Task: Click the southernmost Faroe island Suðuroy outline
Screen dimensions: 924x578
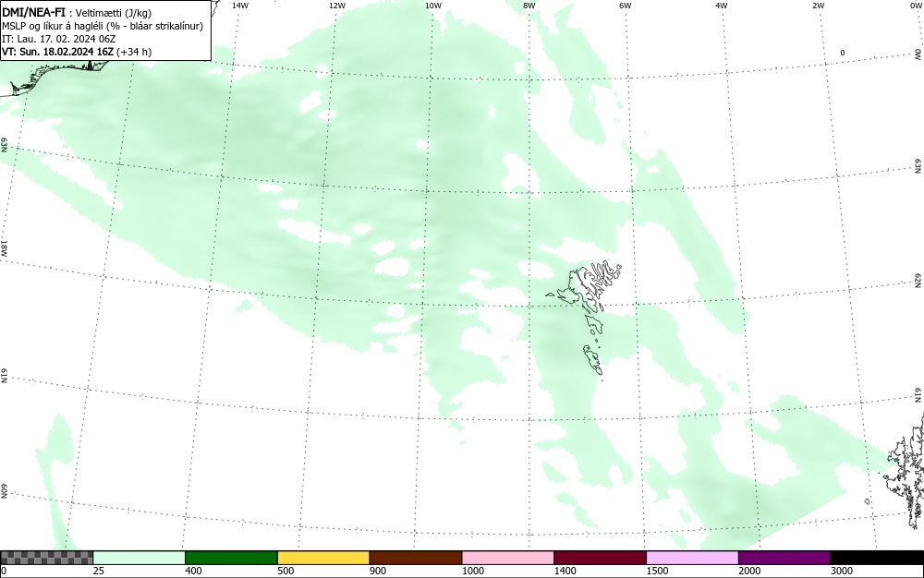Action: point(593,360)
